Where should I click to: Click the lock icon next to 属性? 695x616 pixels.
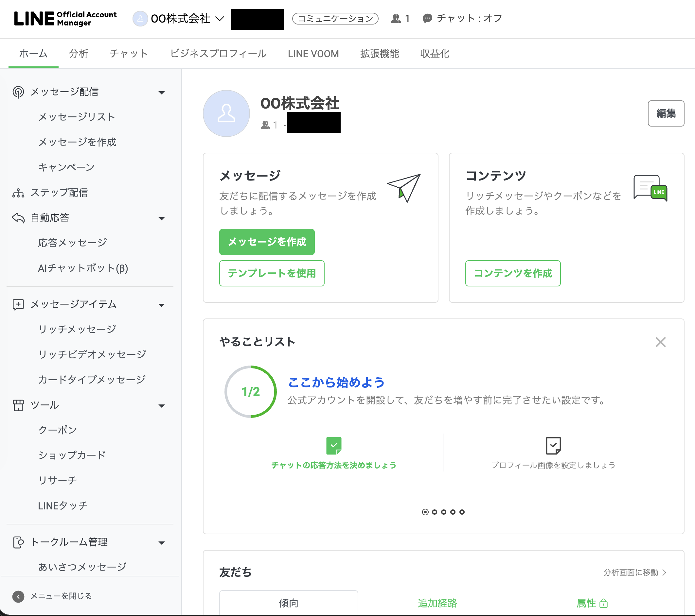[x=603, y=604]
